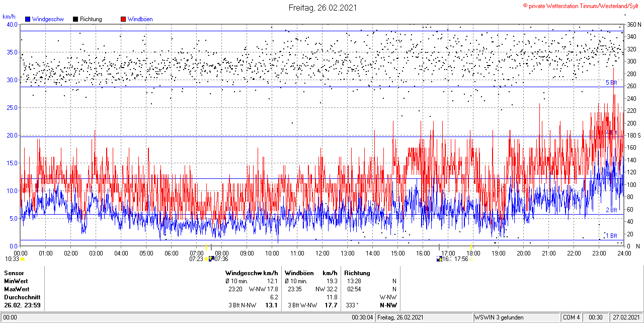Click the sunrise sun icon after 07:23
The image size is (644, 323).
(206, 259)
